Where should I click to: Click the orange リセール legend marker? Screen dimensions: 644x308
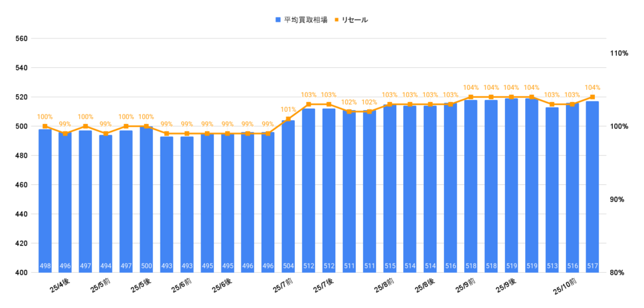point(336,20)
